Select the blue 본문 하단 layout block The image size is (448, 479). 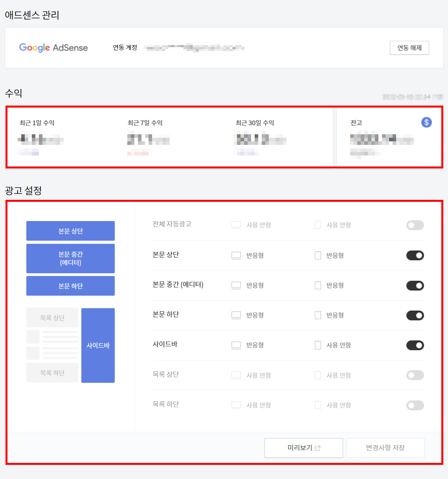(70, 286)
